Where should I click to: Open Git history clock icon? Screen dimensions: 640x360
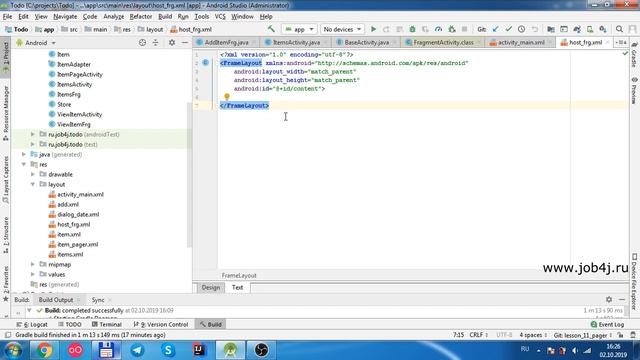(522, 29)
